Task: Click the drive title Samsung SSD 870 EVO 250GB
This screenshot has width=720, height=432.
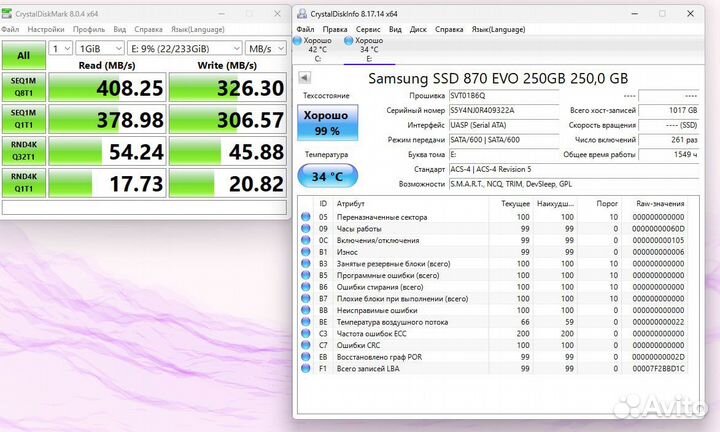Action: [x=498, y=79]
